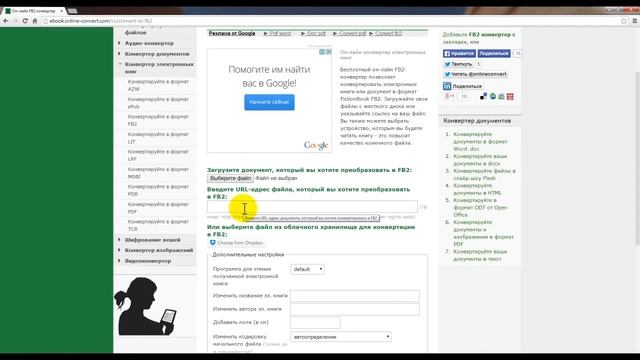Click the Pdf word ad link
The width and height of the screenshot is (640, 360).
tap(280, 33)
